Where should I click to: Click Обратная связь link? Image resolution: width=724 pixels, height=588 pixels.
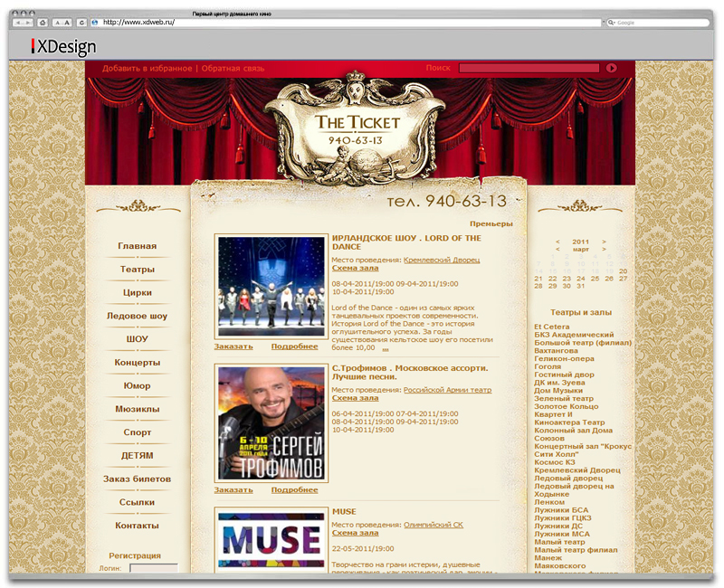[233, 69]
